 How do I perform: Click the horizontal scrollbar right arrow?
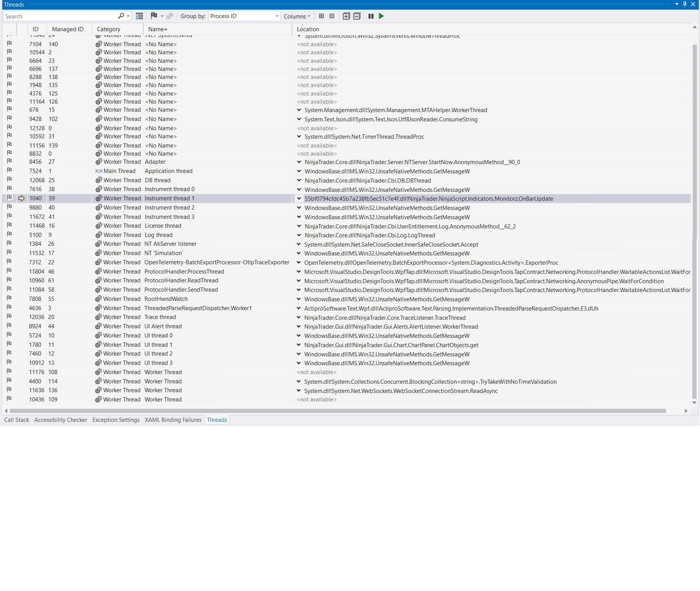[x=686, y=411]
